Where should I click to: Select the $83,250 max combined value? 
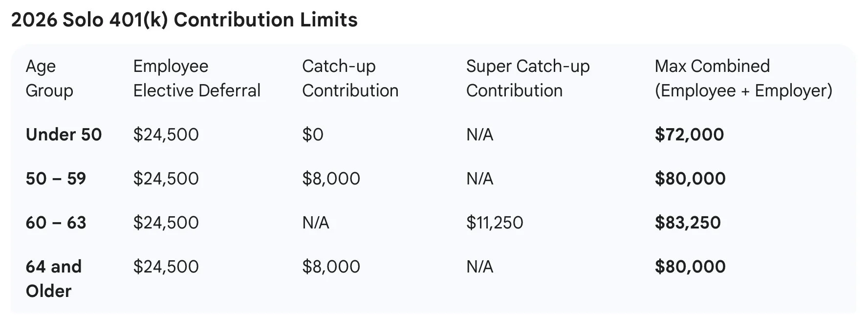(688, 223)
